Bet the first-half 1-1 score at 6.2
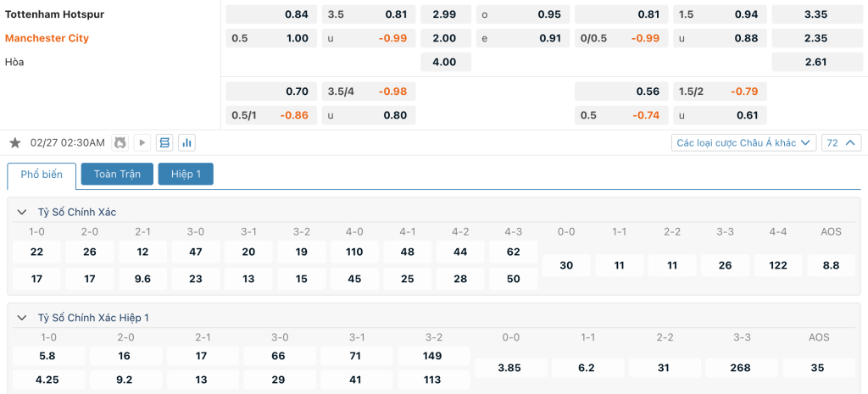 click(x=587, y=368)
